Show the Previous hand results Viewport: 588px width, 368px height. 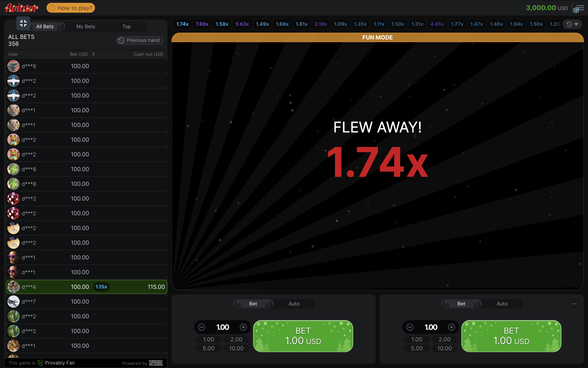(x=140, y=40)
